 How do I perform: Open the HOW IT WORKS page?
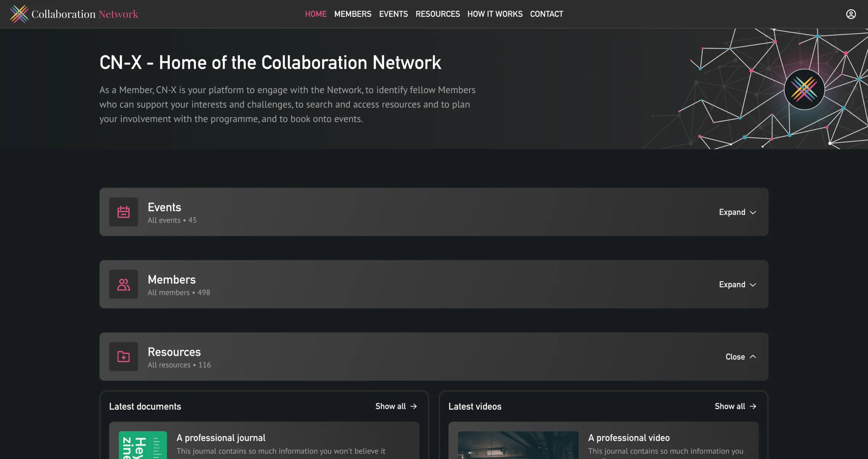click(x=495, y=14)
